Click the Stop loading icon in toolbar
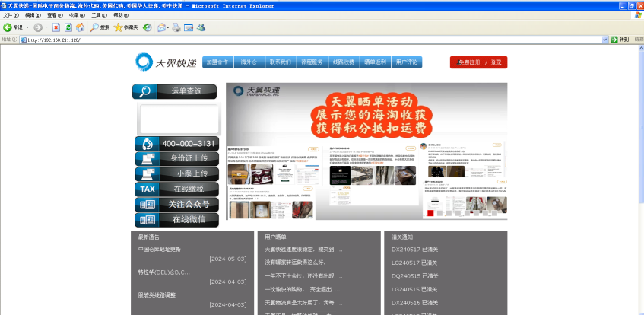The width and height of the screenshot is (644, 315). pyautogui.click(x=56, y=27)
